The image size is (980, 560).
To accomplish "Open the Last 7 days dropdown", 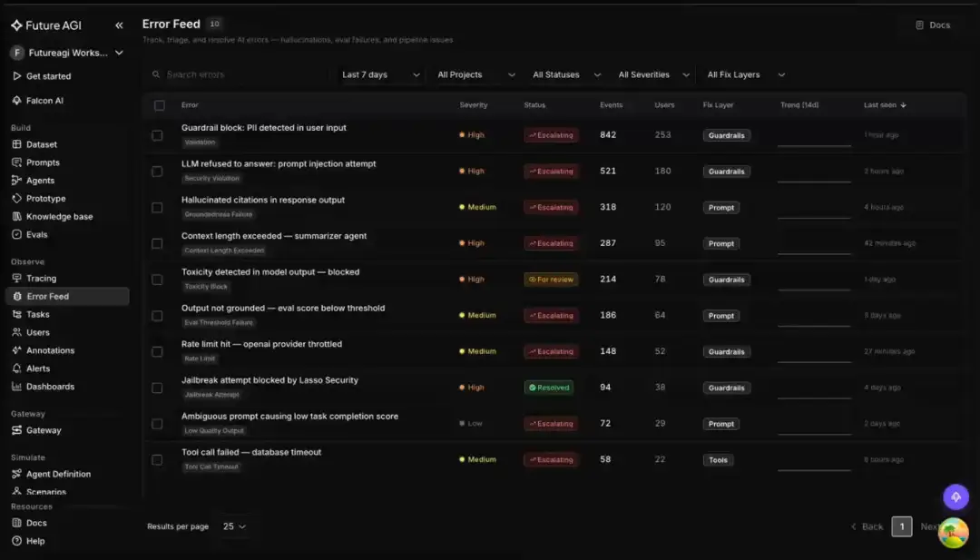I will 380,75.
